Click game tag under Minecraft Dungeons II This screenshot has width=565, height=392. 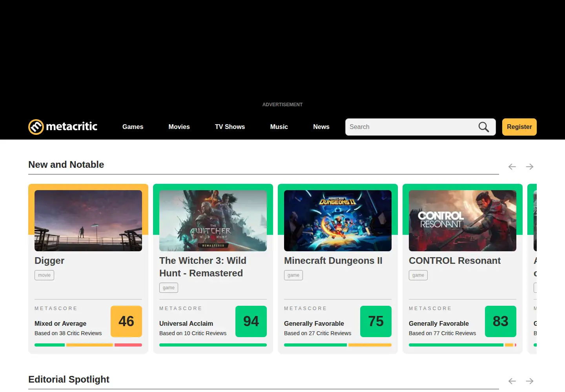[x=293, y=275]
